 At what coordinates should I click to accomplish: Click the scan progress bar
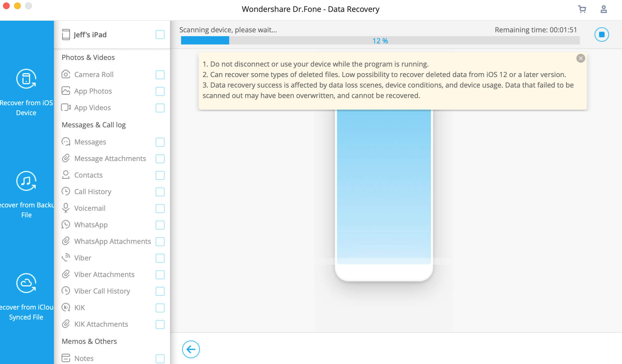(x=380, y=40)
